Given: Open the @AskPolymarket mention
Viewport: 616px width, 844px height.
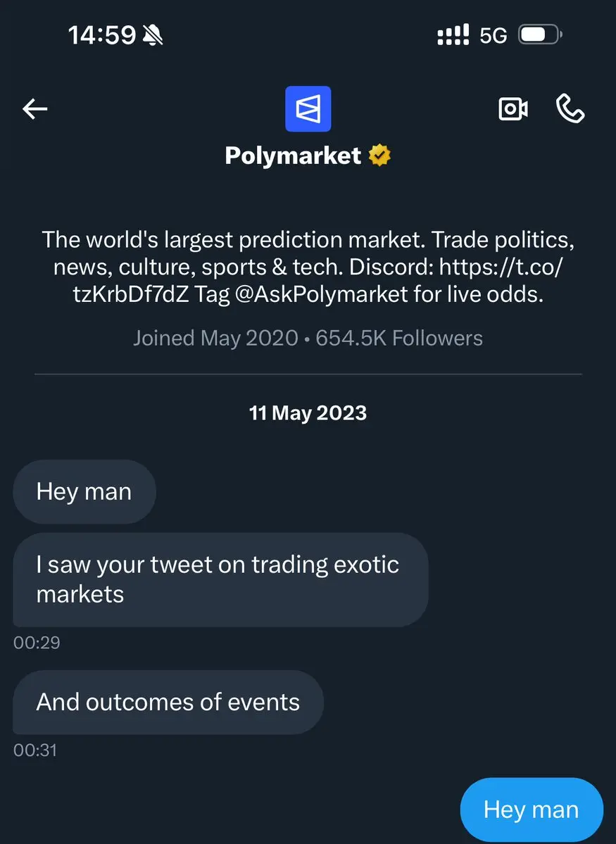Looking at the screenshot, I should pyautogui.click(x=322, y=294).
